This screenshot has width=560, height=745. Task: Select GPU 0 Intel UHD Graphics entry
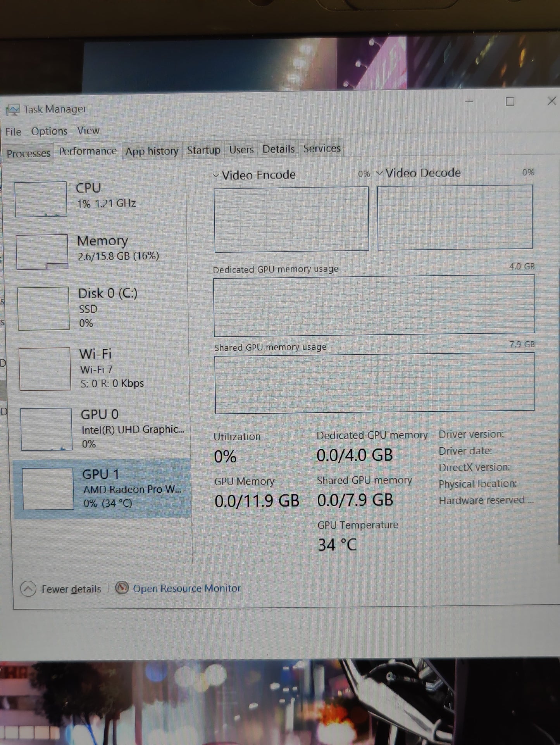pyautogui.click(x=104, y=429)
